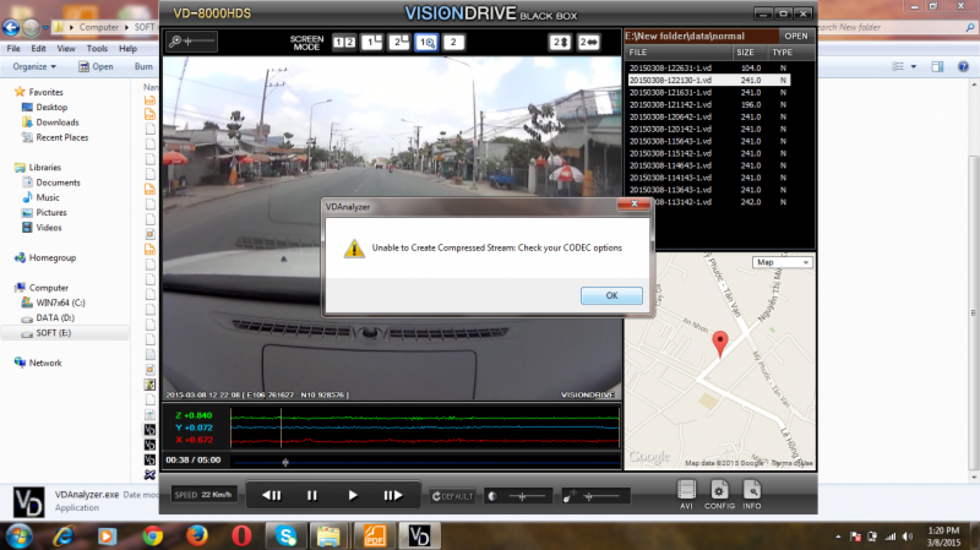Click OPEN to browse a data folder
980x550 pixels.
point(796,36)
